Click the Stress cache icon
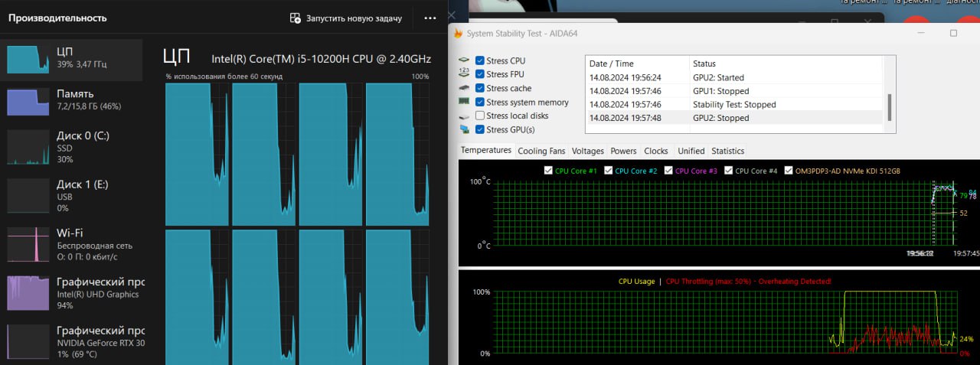Screen dimensions: 980x365 click(x=463, y=88)
